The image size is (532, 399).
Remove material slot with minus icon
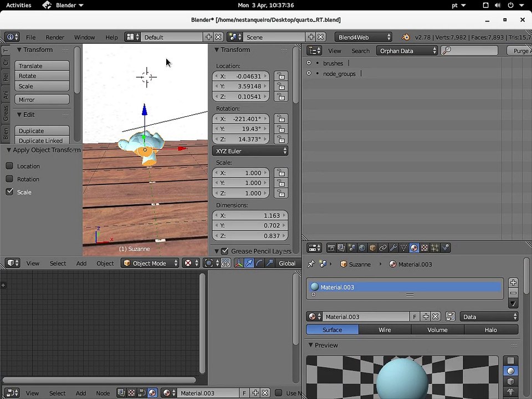point(513,293)
